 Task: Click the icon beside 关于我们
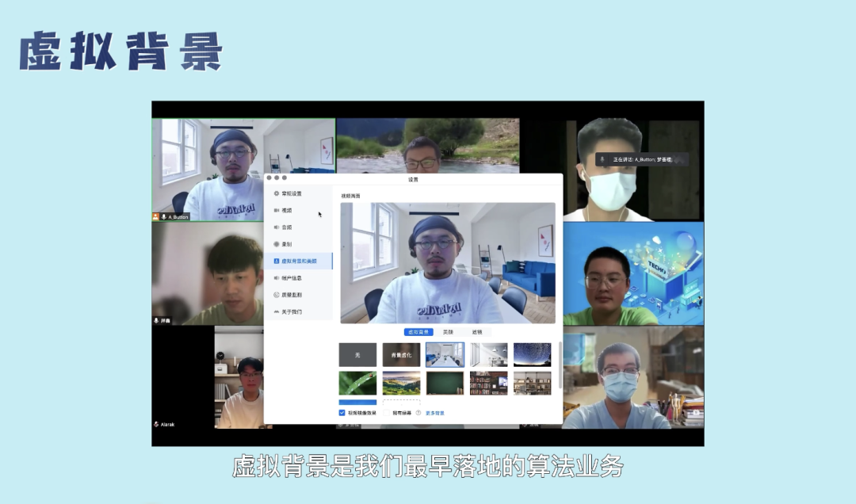point(277,311)
